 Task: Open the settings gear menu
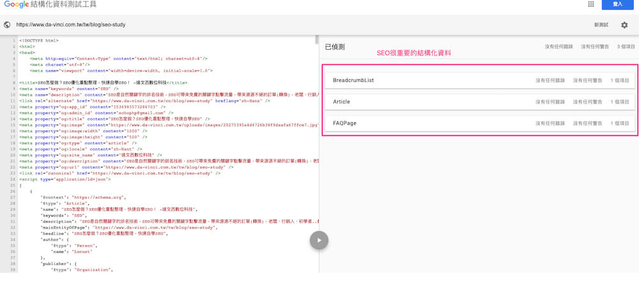[x=624, y=25]
